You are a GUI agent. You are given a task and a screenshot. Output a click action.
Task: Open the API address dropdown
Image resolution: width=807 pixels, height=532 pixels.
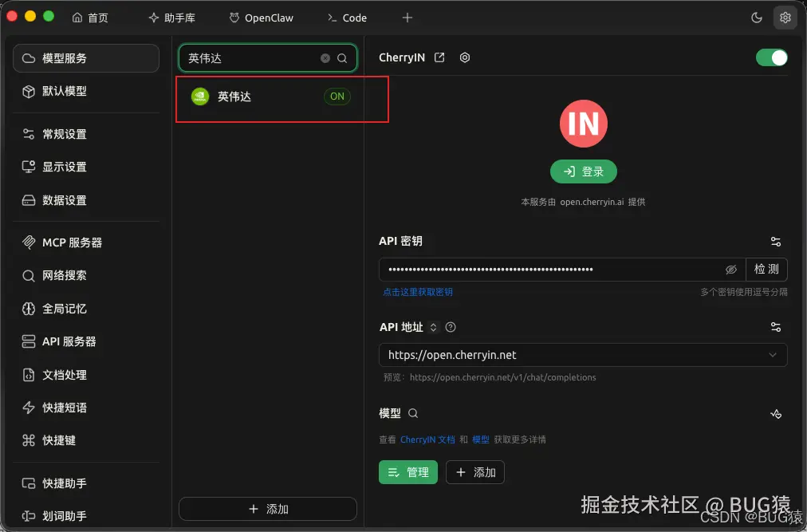[772, 355]
